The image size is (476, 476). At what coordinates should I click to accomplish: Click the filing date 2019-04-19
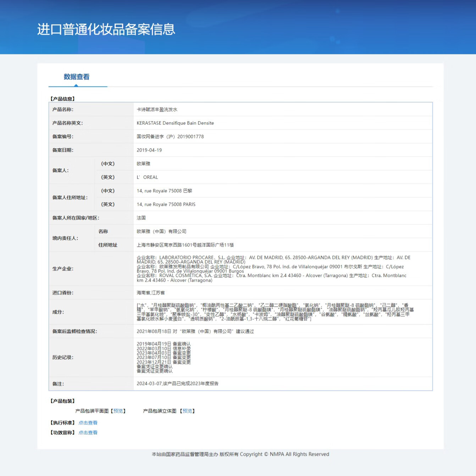(x=149, y=150)
